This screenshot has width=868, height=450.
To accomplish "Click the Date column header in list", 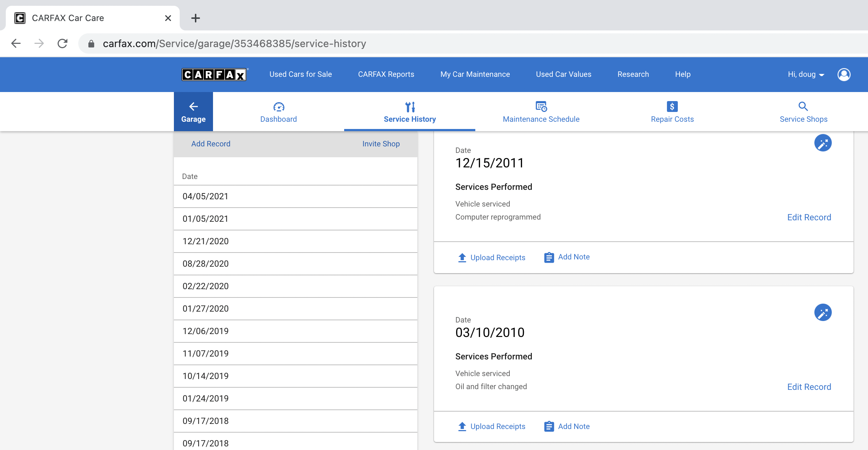I will point(190,176).
